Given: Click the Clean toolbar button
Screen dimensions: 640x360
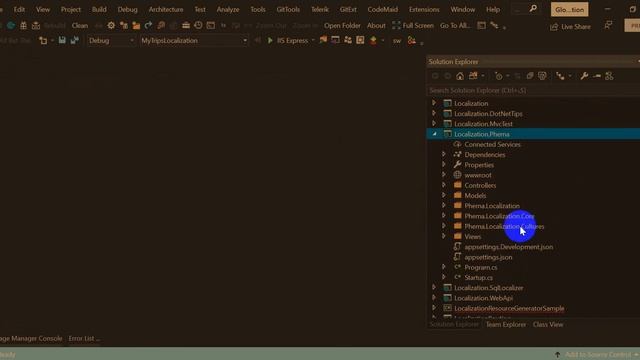Looking at the screenshot, I should 80,25.
